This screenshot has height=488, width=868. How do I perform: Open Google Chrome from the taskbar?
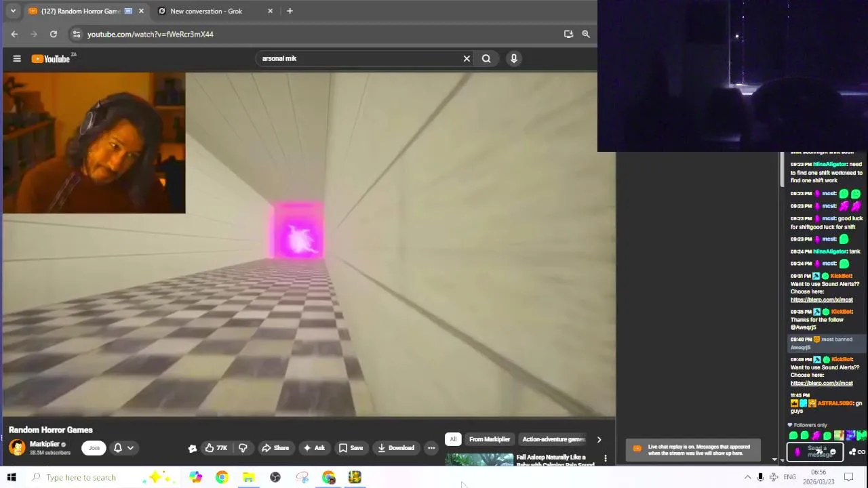click(x=222, y=477)
